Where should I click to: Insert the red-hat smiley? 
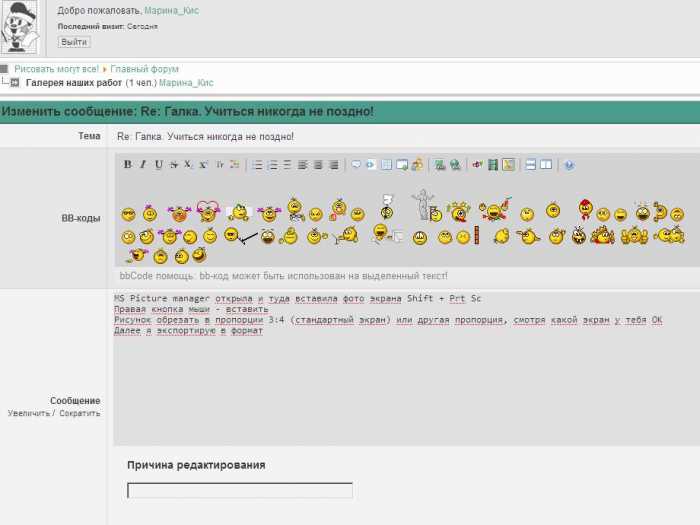pos(584,211)
